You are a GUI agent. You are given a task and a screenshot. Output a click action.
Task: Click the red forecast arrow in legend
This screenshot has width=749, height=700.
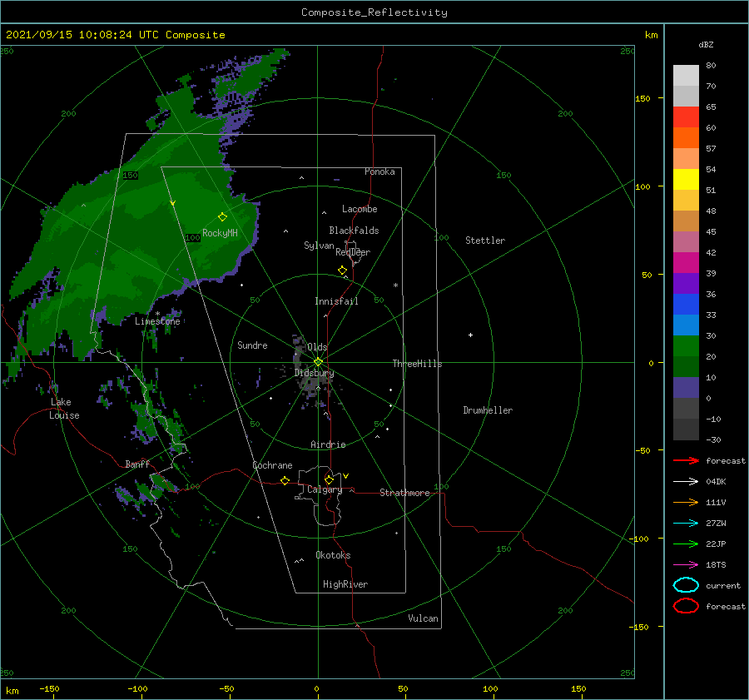coord(686,460)
